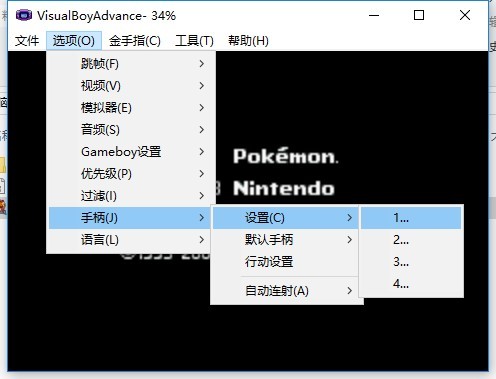Viewport: 496px width, 379px height.
Task: Open the 帮助(H) menu
Action: click(x=248, y=41)
